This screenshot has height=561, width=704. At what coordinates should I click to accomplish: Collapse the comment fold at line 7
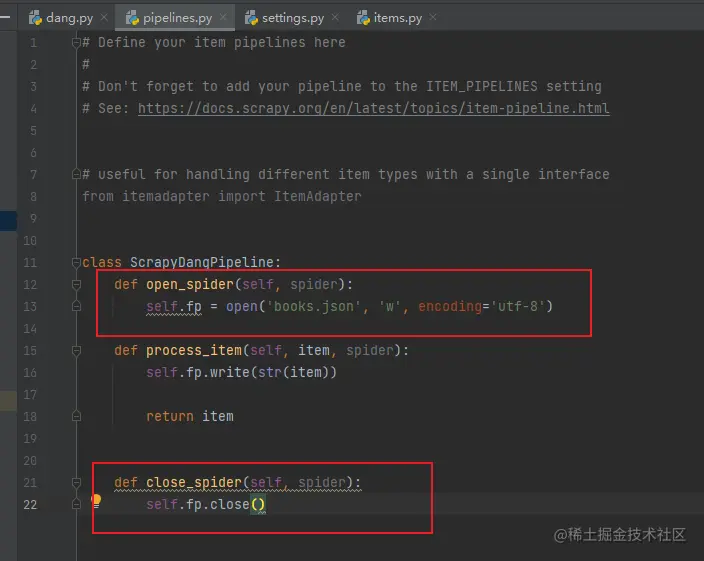[76, 174]
